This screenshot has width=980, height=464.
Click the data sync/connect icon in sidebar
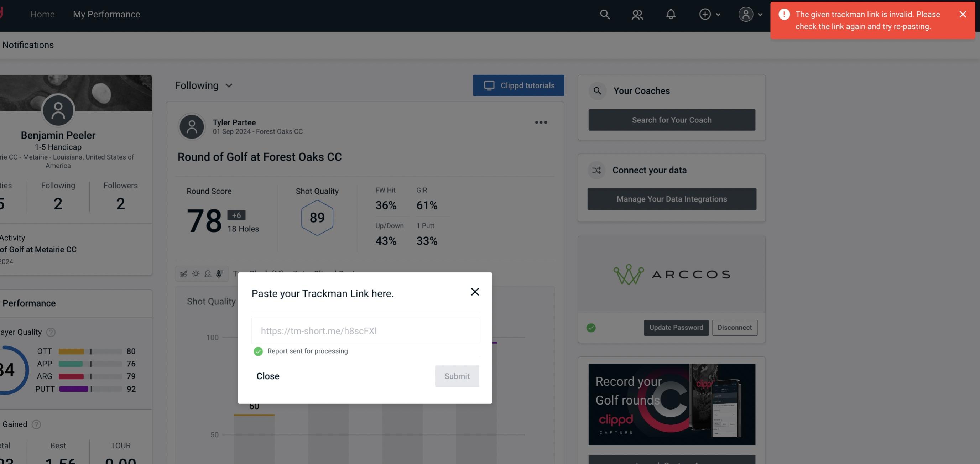coord(597,170)
